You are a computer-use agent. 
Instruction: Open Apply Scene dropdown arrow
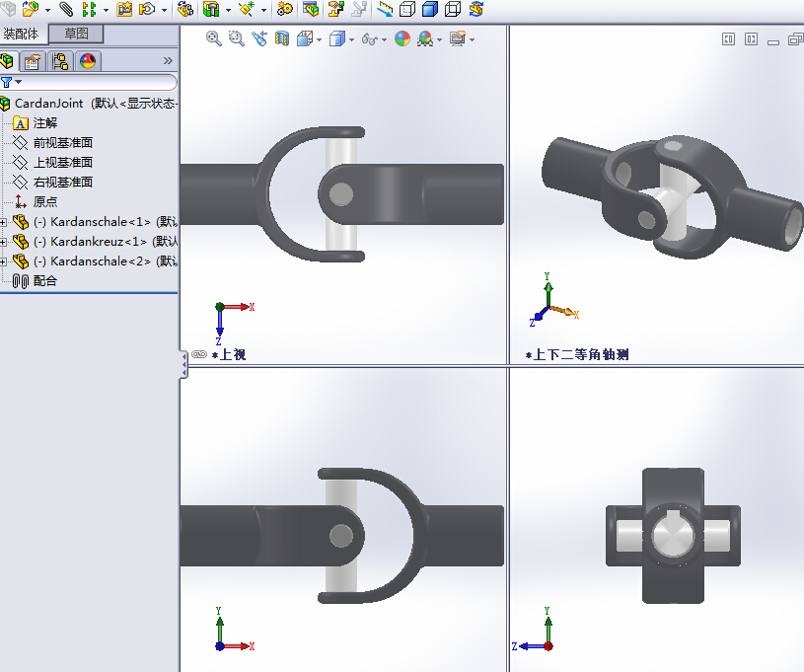click(x=439, y=39)
